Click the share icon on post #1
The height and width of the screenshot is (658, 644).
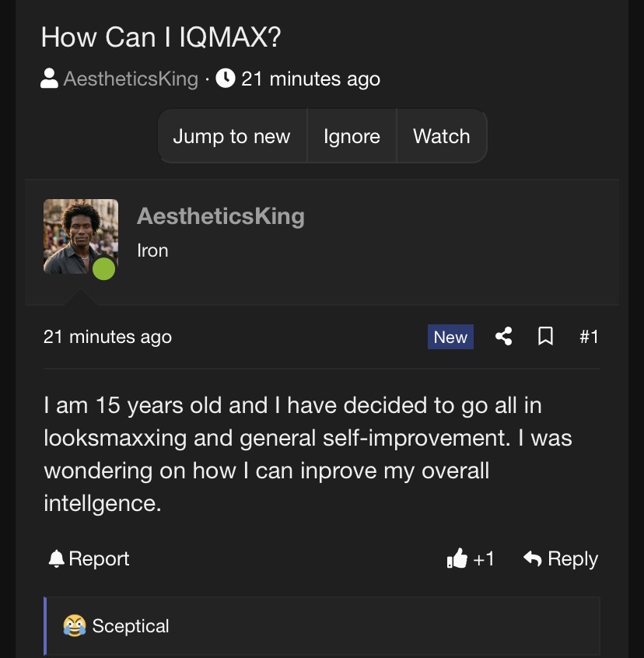tap(504, 336)
